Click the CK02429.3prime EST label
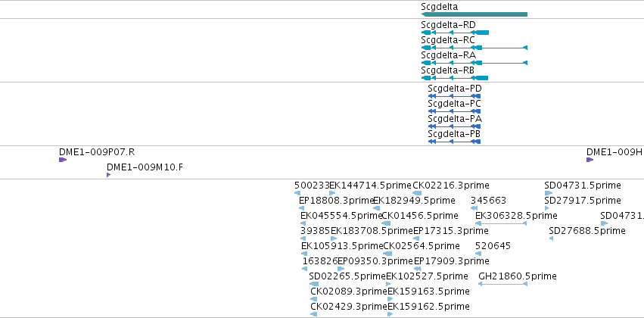 (349, 306)
